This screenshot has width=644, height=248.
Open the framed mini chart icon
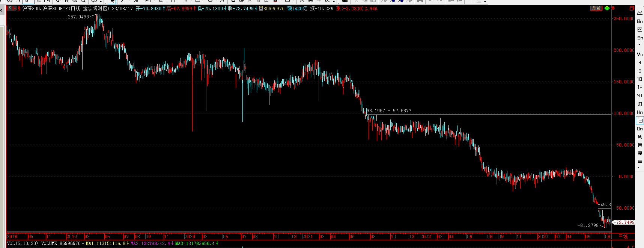pyautogui.click(x=640, y=29)
